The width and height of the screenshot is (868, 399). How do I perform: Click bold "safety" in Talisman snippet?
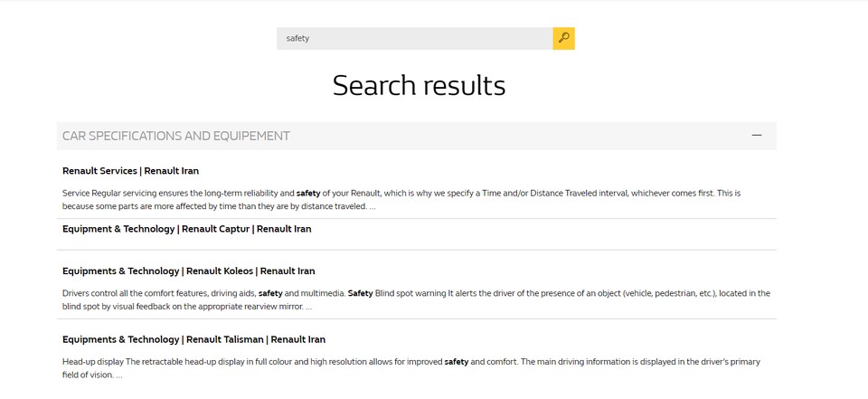(x=456, y=362)
